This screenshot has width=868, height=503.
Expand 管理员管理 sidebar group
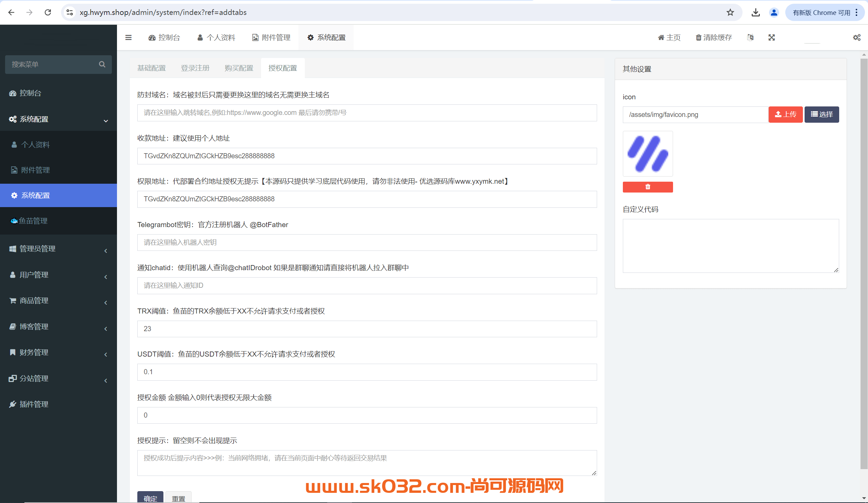(59, 249)
